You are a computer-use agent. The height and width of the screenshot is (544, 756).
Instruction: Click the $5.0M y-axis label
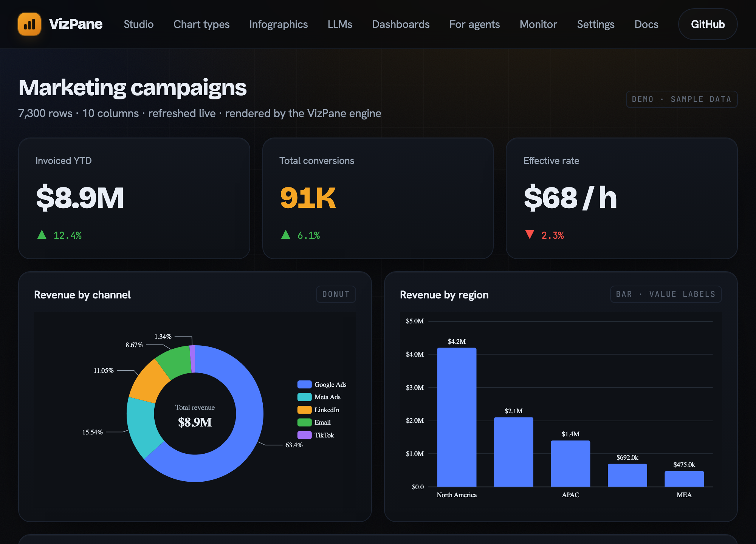click(x=415, y=321)
